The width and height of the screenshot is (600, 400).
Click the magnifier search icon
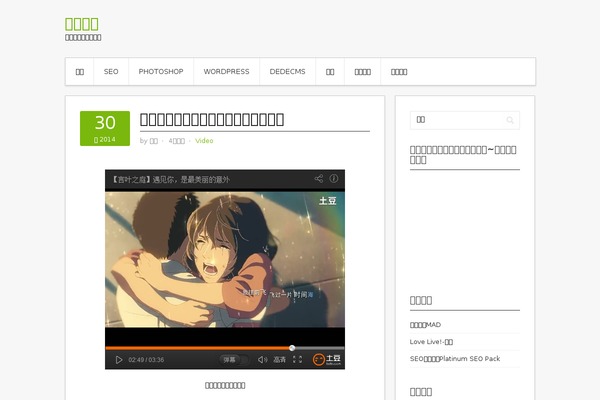pos(510,120)
